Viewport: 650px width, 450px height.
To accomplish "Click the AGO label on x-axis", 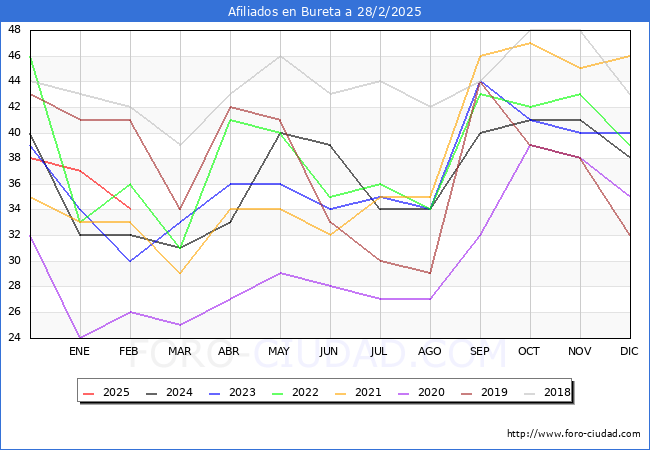I will point(429,352).
